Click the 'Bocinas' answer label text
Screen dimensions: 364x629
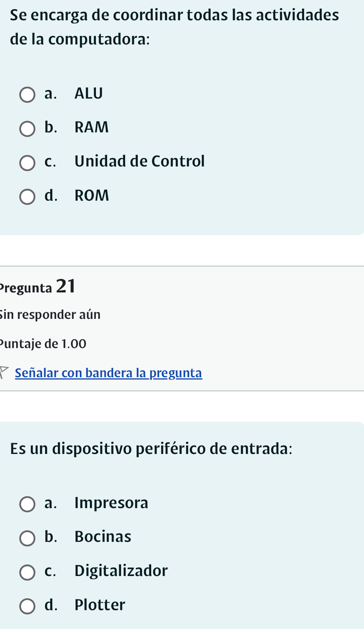tap(103, 537)
